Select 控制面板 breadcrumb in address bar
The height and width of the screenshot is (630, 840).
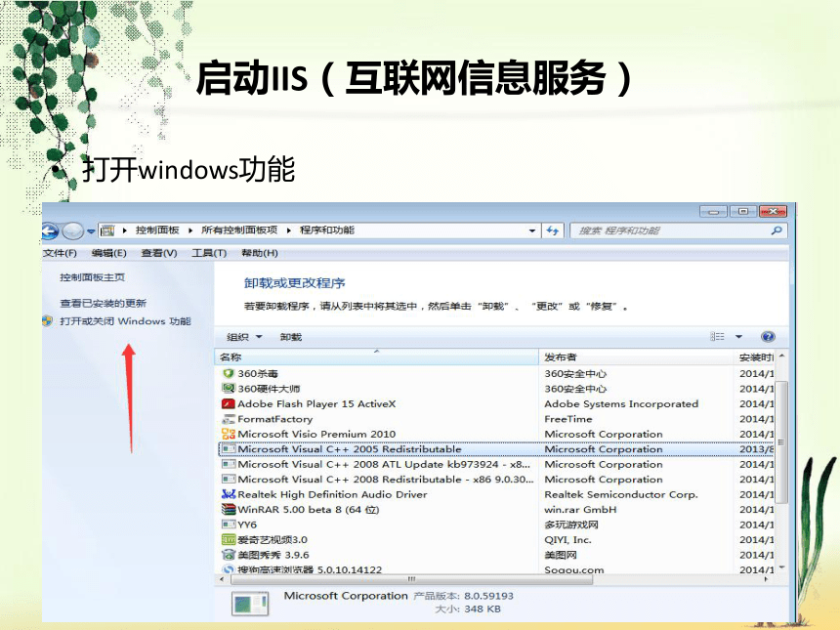coord(157,230)
